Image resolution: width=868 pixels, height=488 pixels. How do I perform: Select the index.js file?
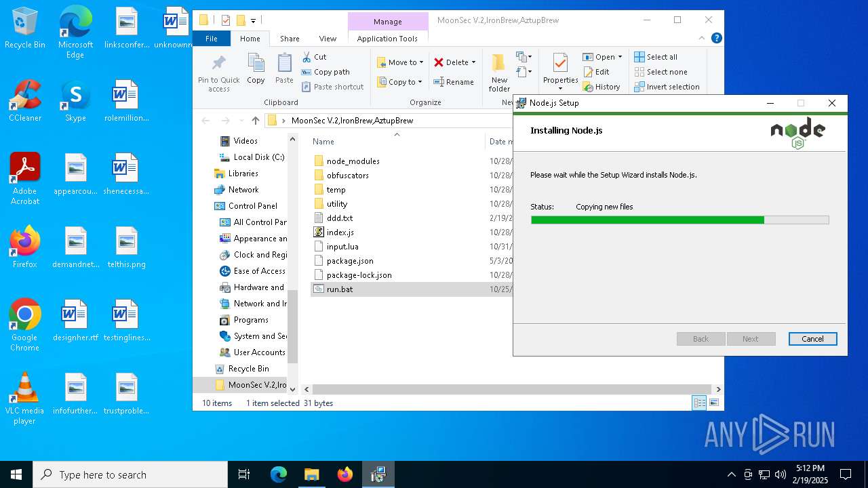click(x=340, y=232)
